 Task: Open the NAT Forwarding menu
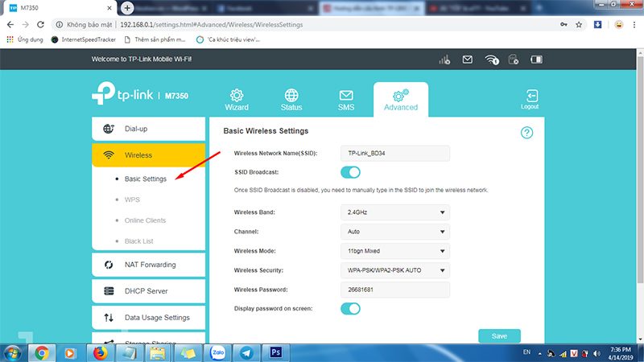(x=149, y=265)
